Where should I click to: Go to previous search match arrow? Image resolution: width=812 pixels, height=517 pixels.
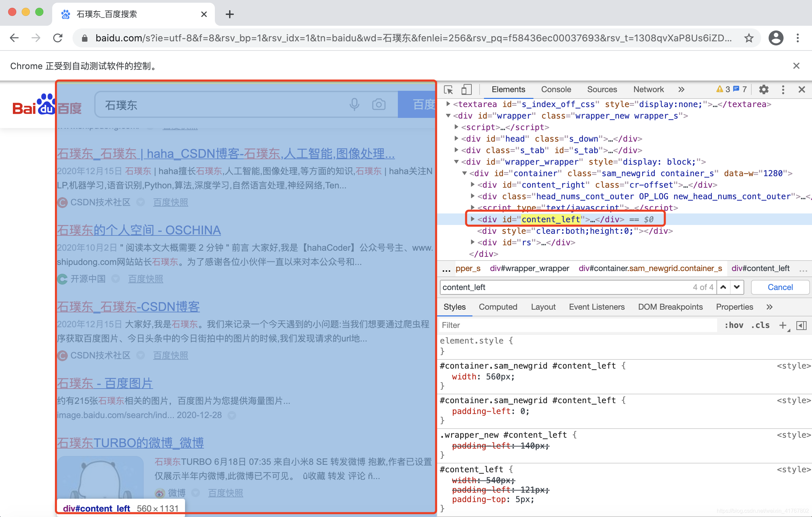723,287
